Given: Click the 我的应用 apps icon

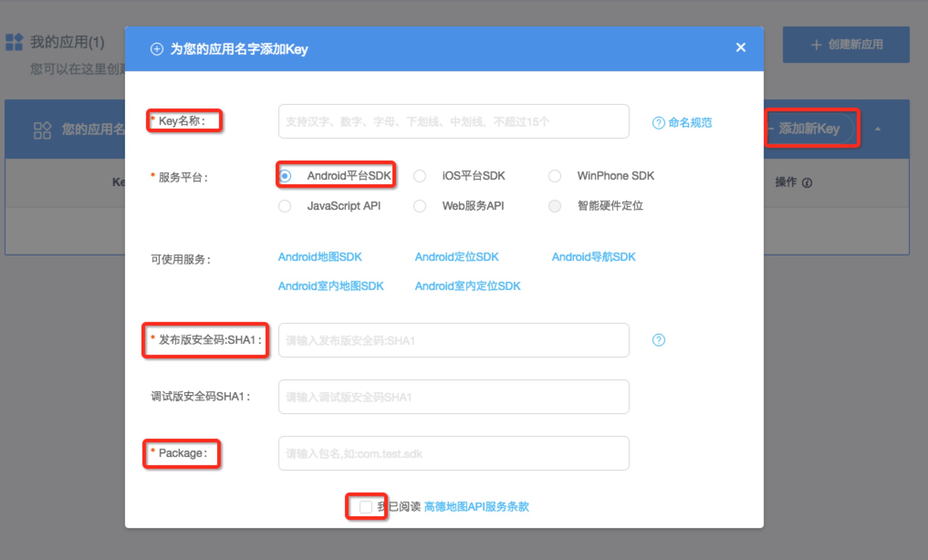Looking at the screenshot, I should click(x=14, y=42).
